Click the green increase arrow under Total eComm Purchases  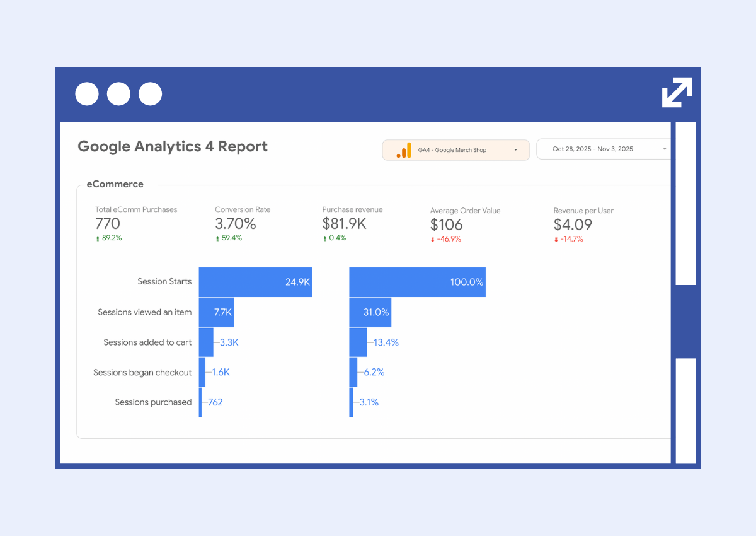(x=97, y=238)
